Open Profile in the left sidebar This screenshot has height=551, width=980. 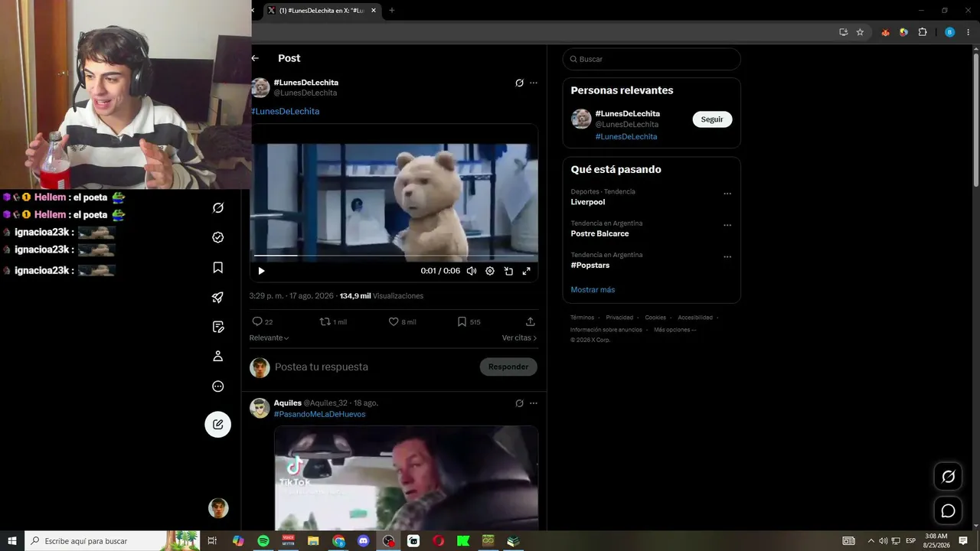(x=218, y=357)
